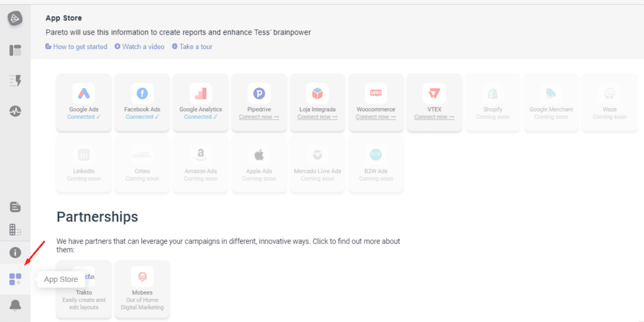Viewport: 644px width, 322px height.
Task: Select the Mobees partnership card
Action: [142, 289]
